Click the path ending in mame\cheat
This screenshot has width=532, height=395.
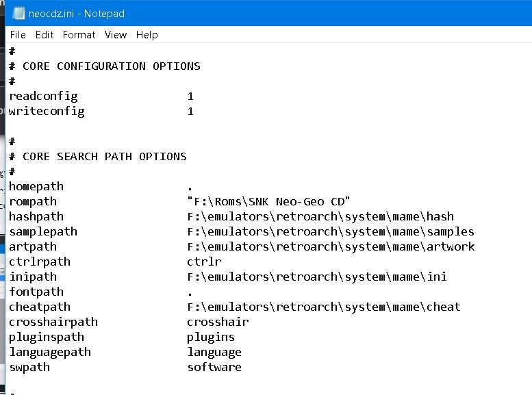324,307
